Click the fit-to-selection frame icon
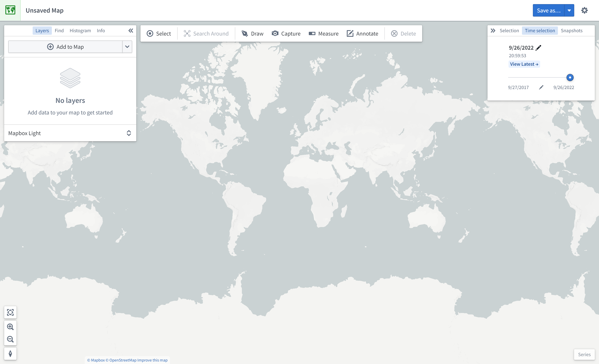Screen dimensions: 599x364 10,312
